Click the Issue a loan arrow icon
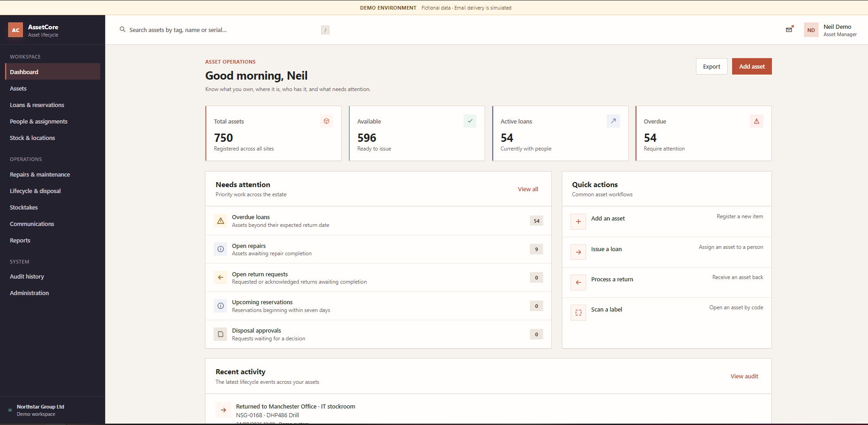868x425 pixels. tap(578, 252)
